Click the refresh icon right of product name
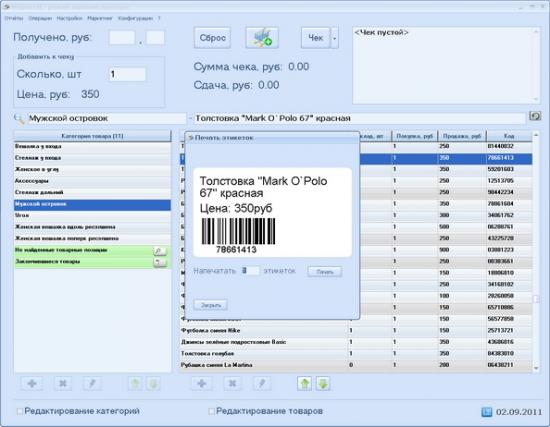 [x=535, y=116]
